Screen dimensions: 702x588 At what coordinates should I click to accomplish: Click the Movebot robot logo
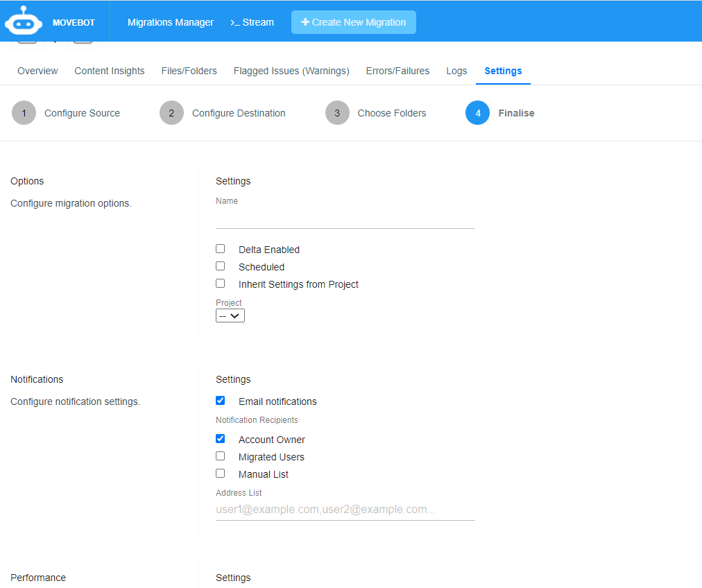pos(24,21)
